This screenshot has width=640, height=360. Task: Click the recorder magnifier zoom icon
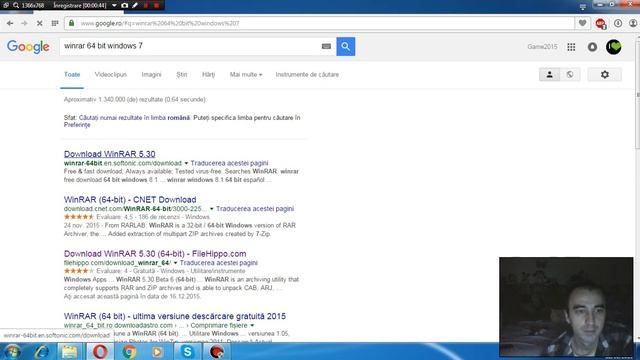pos(16,5)
